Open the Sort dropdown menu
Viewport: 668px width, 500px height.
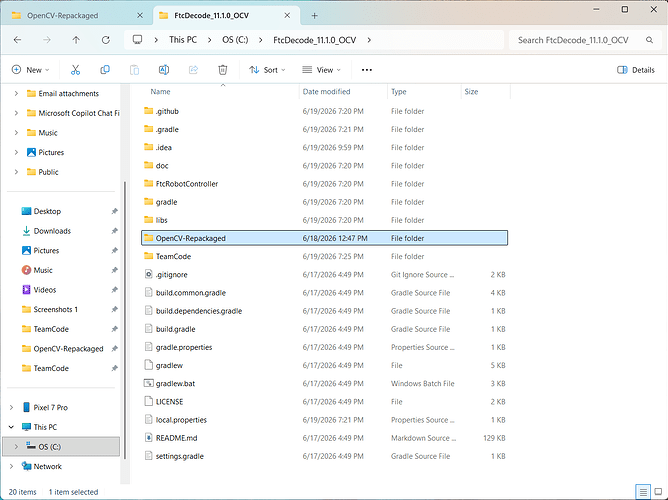point(267,70)
